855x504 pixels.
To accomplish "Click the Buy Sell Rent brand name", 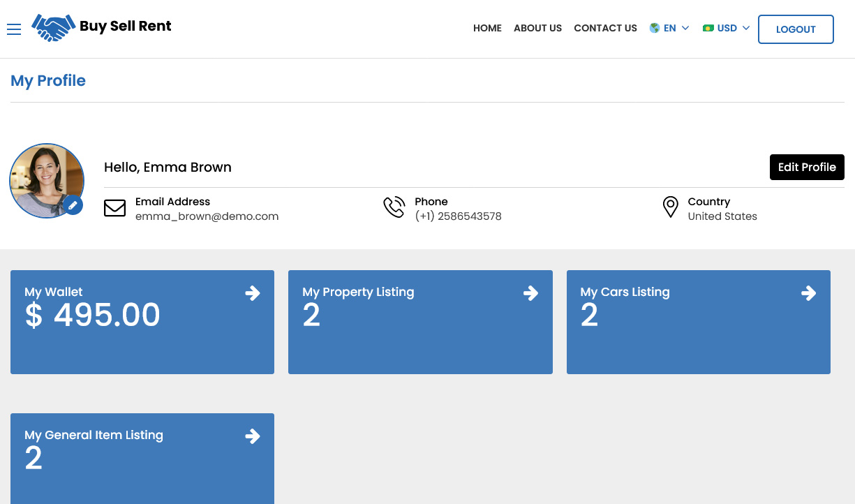I will click(126, 27).
